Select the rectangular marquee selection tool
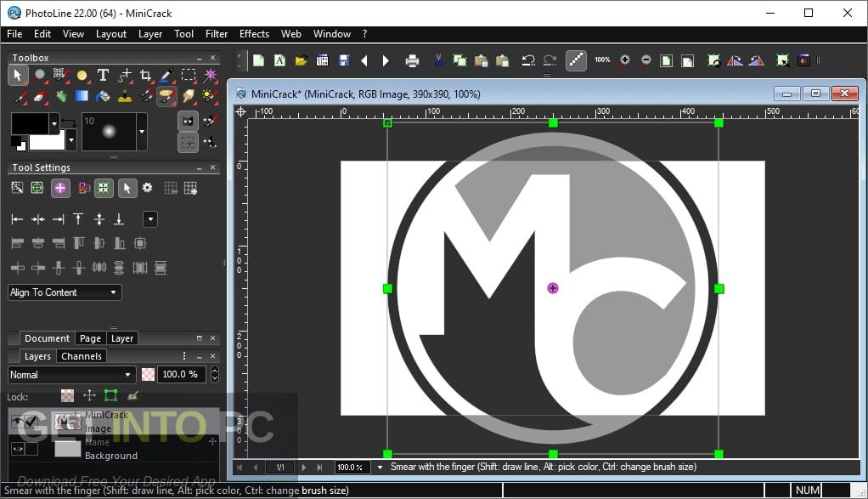 pyautogui.click(x=189, y=75)
